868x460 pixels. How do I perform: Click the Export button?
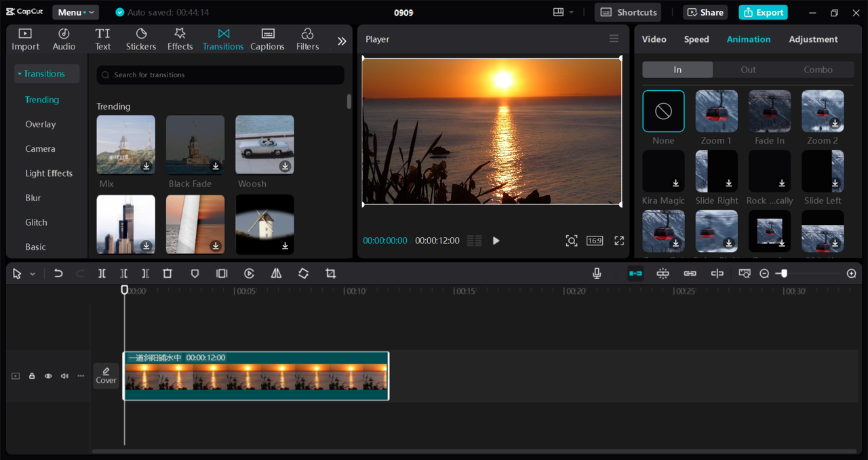click(x=763, y=12)
